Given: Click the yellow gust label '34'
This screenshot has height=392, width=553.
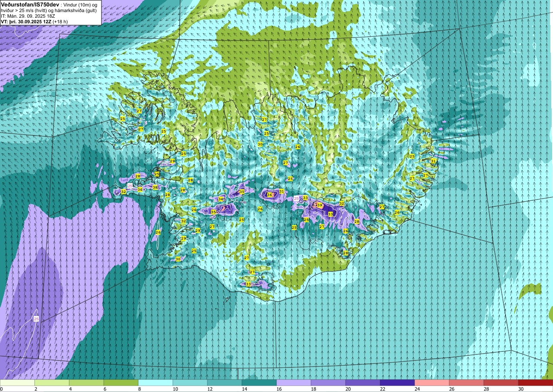Looking at the screenshot, I should point(221,199).
